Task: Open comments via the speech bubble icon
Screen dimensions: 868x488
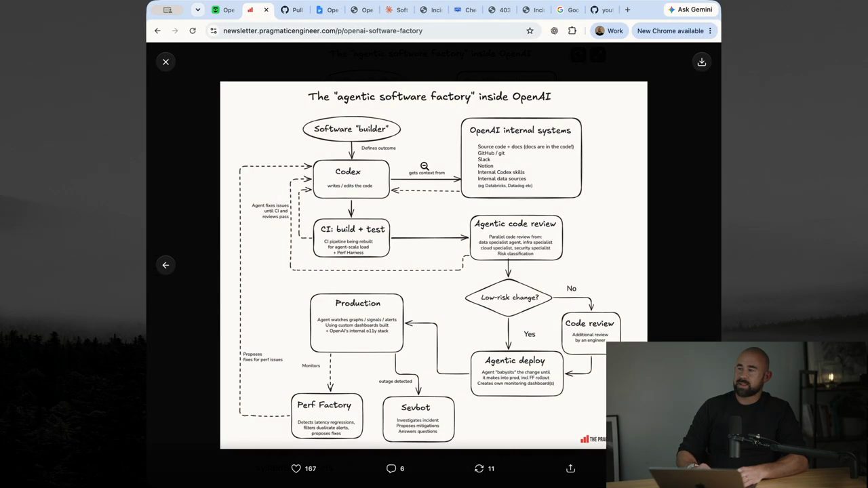Action: [391, 468]
